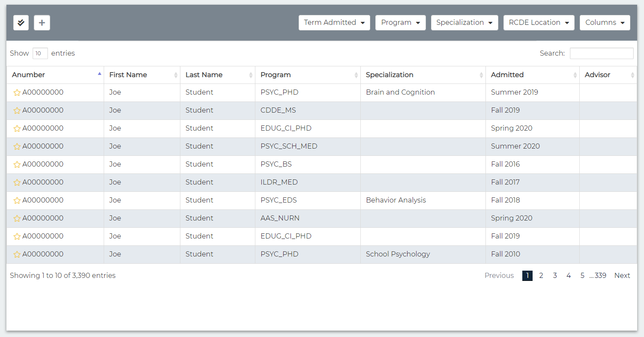Expand the Program filter dropdown
This screenshot has height=337, width=644.
pos(400,23)
